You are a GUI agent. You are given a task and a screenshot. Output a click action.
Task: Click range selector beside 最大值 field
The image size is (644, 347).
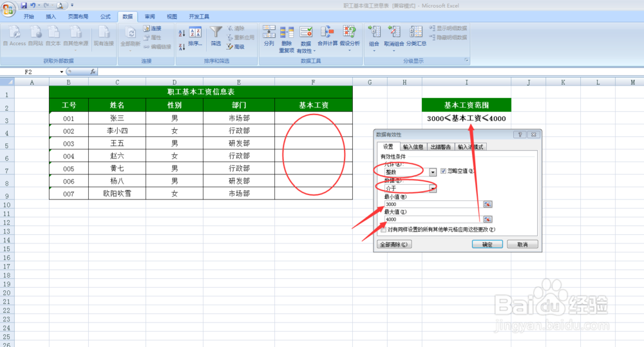pyautogui.click(x=488, y=220)
